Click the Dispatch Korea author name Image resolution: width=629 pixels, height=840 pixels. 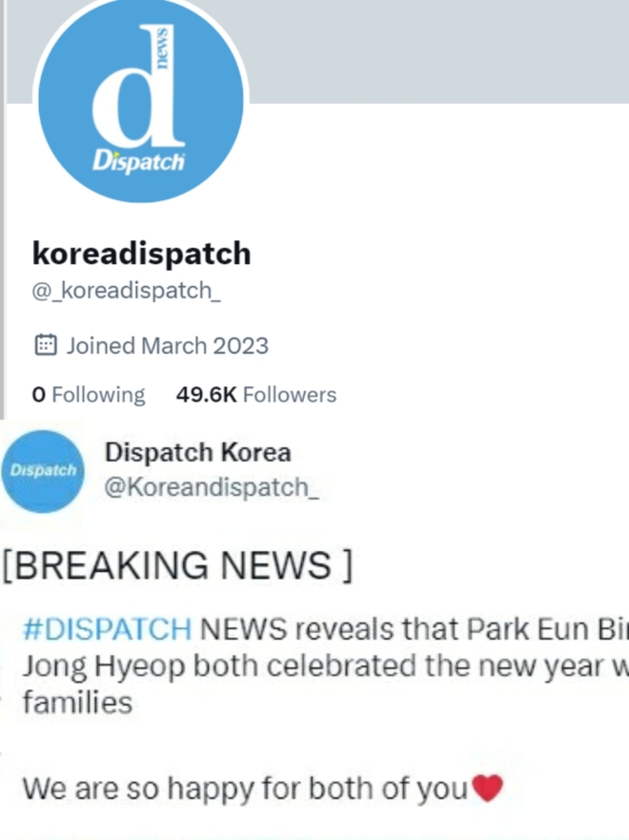coord(197,453)
